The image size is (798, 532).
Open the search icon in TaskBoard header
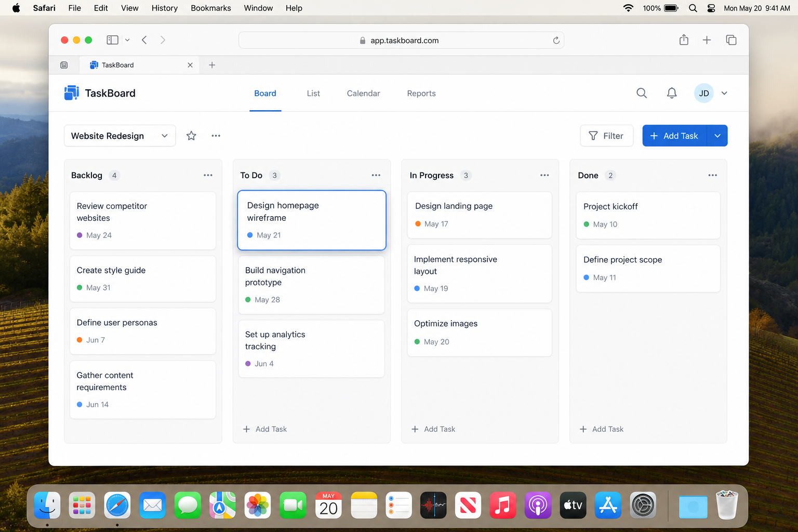click(642, 93)
